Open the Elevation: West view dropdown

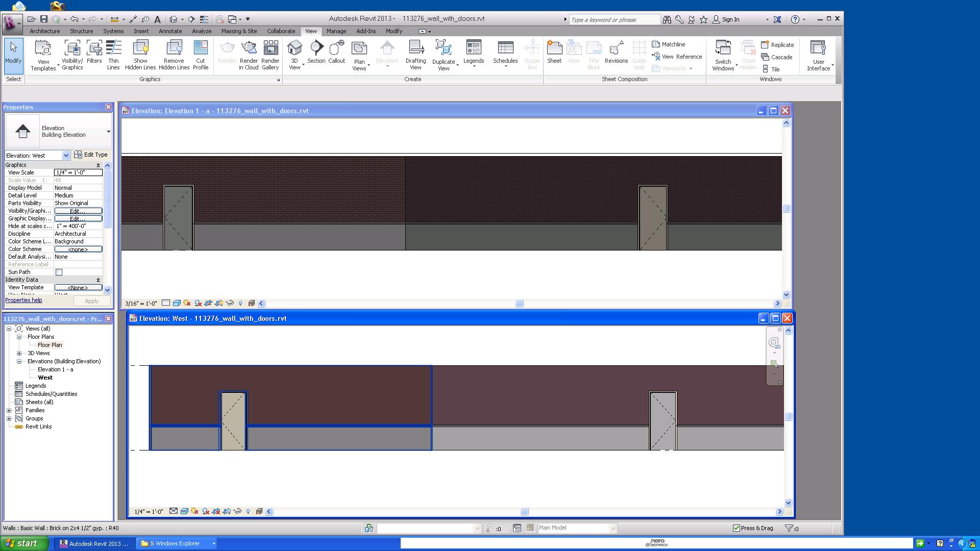tap(66, 156)
